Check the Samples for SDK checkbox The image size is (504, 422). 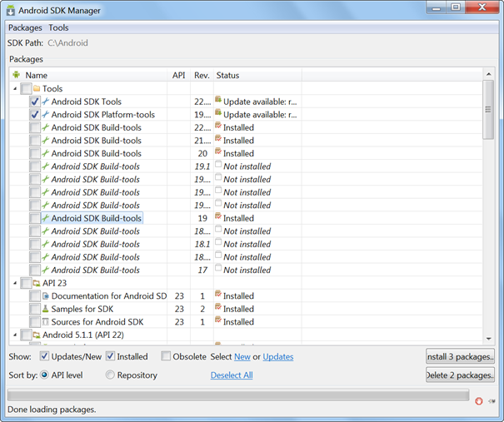point(35,309)
